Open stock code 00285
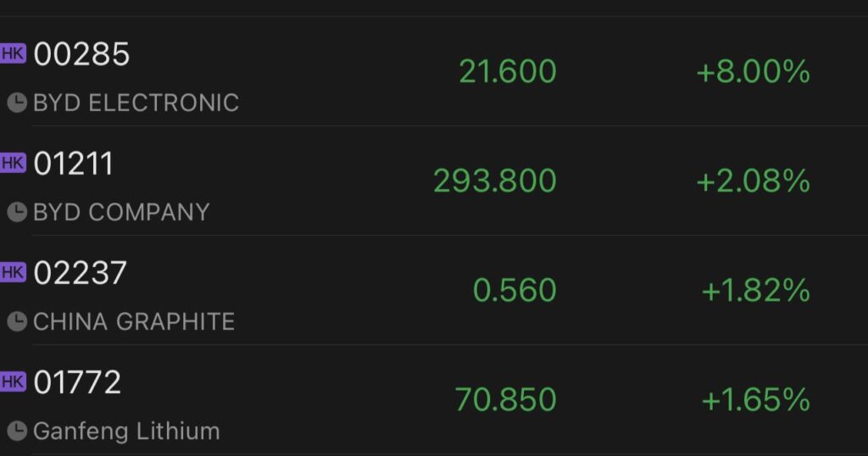Image resolution: width=868 pixels, height=456 pixels. click(x=81, y=54)
